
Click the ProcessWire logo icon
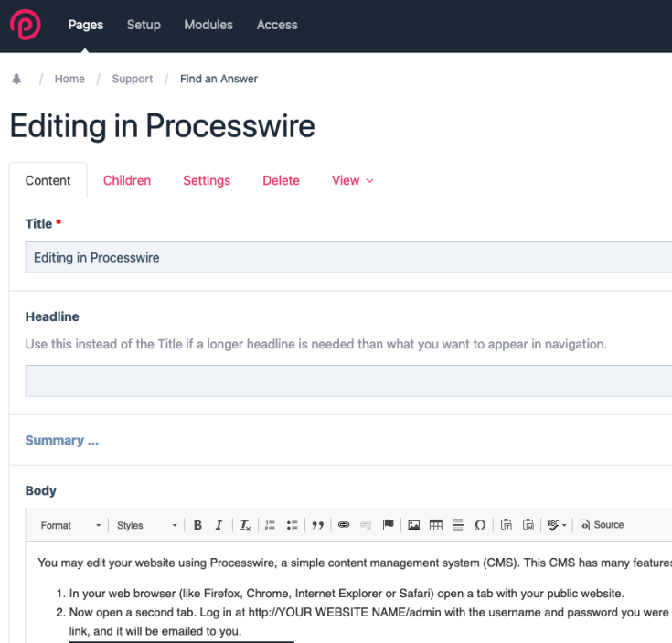(x=26, y=25)
